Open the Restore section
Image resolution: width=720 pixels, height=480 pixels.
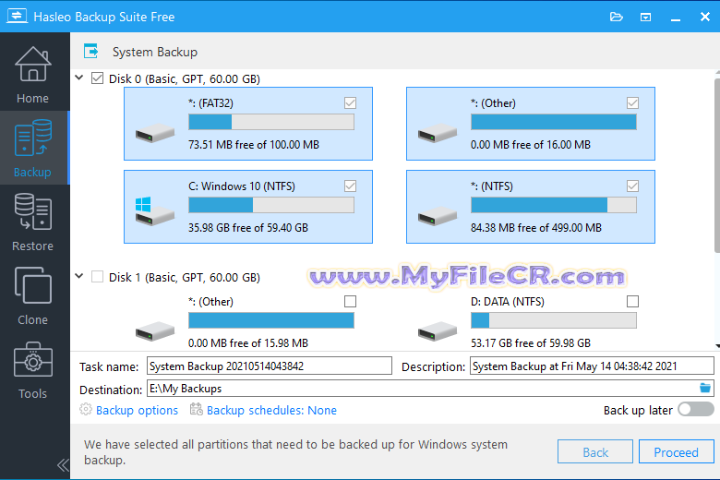[x=33, y=222]
